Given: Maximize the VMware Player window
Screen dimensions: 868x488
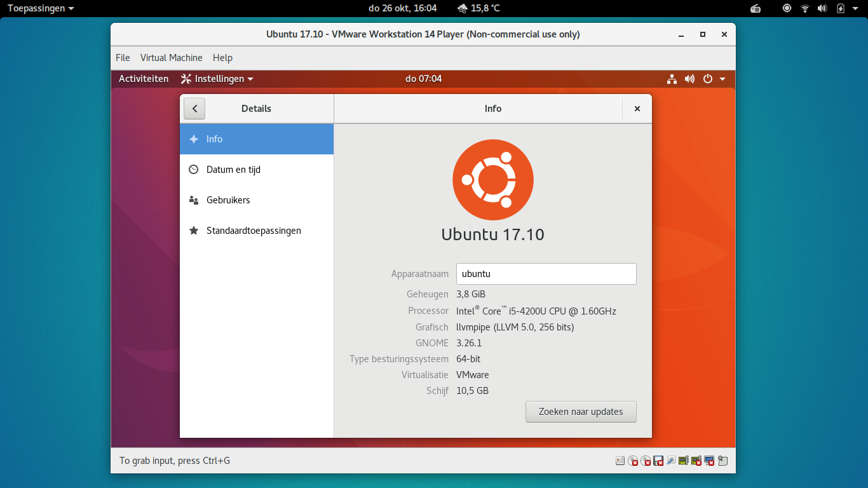Looking at the screenshot, I should 703,34.
